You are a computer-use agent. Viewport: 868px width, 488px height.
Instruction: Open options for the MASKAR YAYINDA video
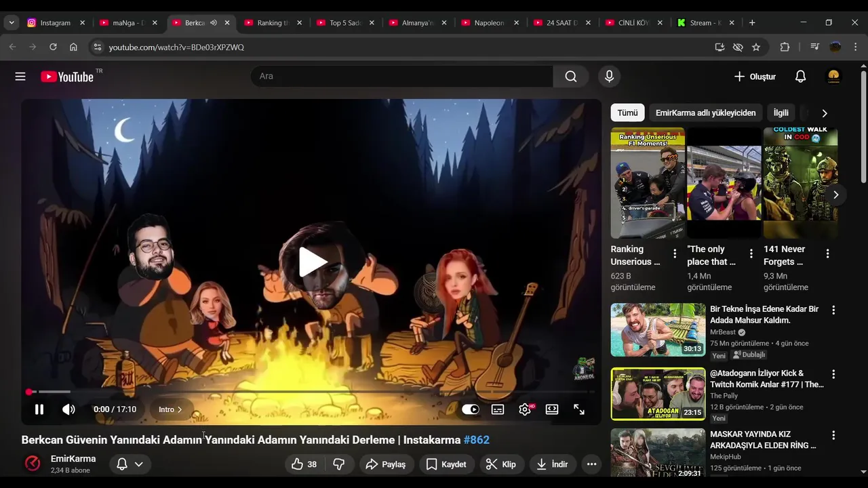click(833, 435)
